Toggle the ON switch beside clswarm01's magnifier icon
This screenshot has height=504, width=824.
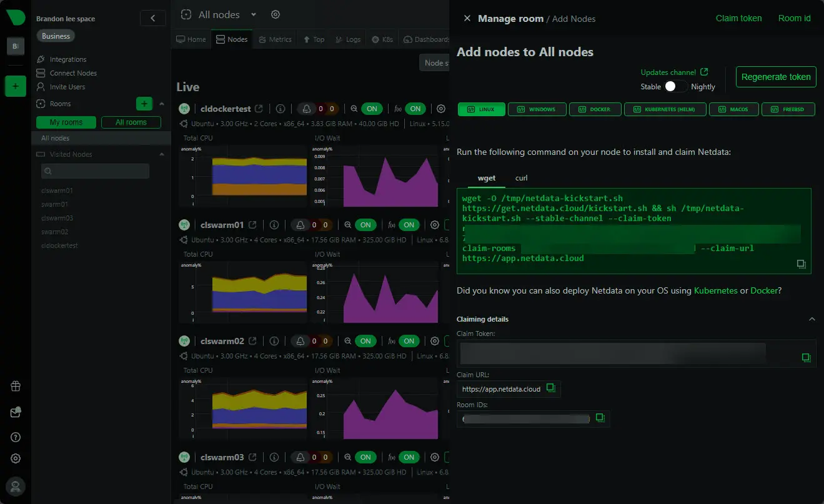tap(365, 225)
